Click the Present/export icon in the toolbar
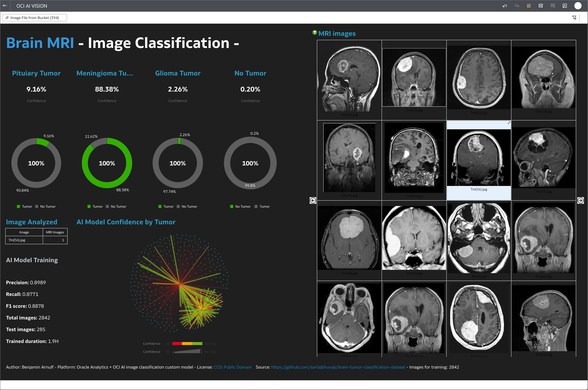 565,6
